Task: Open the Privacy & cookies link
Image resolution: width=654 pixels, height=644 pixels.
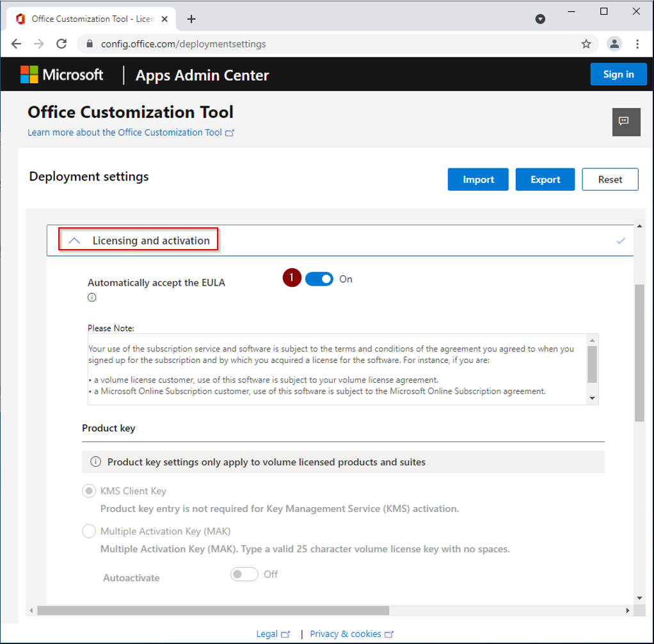Action: point(351,634)
